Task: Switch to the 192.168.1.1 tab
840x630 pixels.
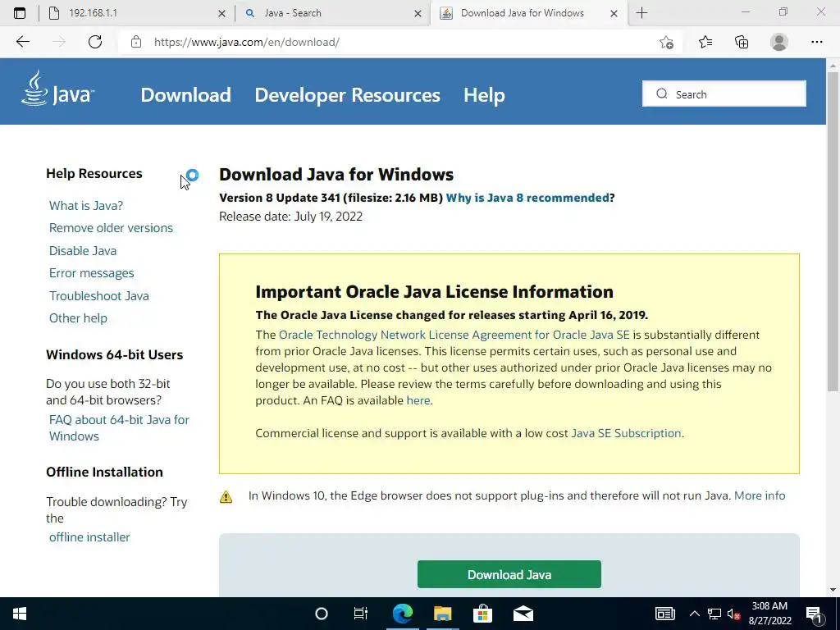Action: point(135,13)
